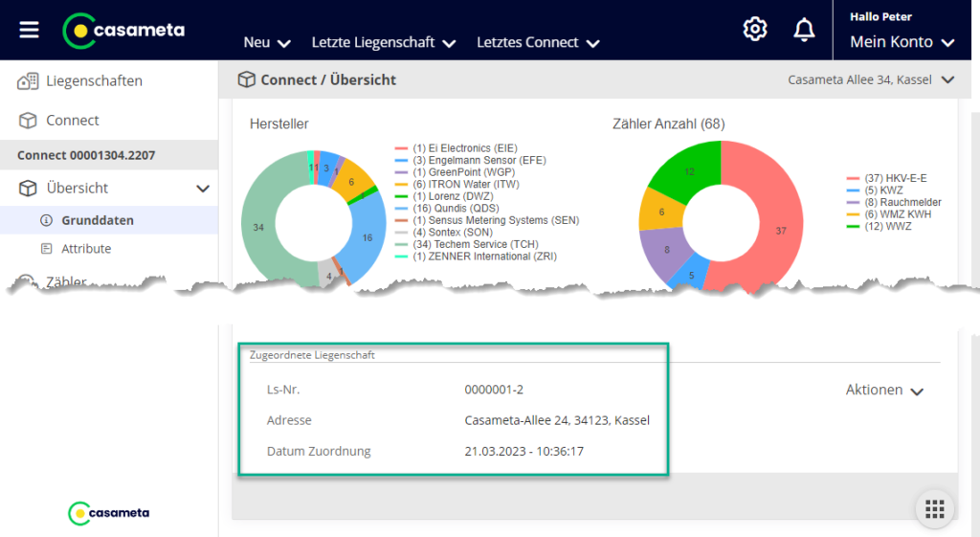Toggle the Rauchmelder legend entry

pyautogui.click(x=902, y=203)
